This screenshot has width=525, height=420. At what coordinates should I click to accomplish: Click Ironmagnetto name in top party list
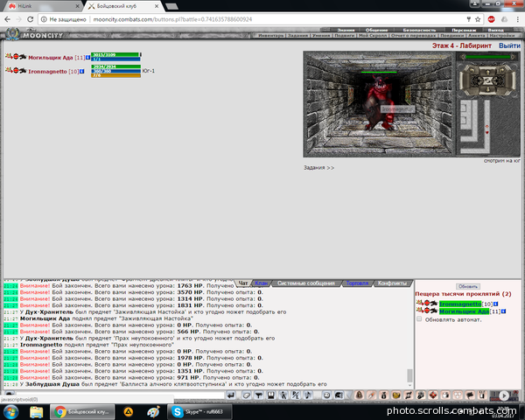[47, 72]
